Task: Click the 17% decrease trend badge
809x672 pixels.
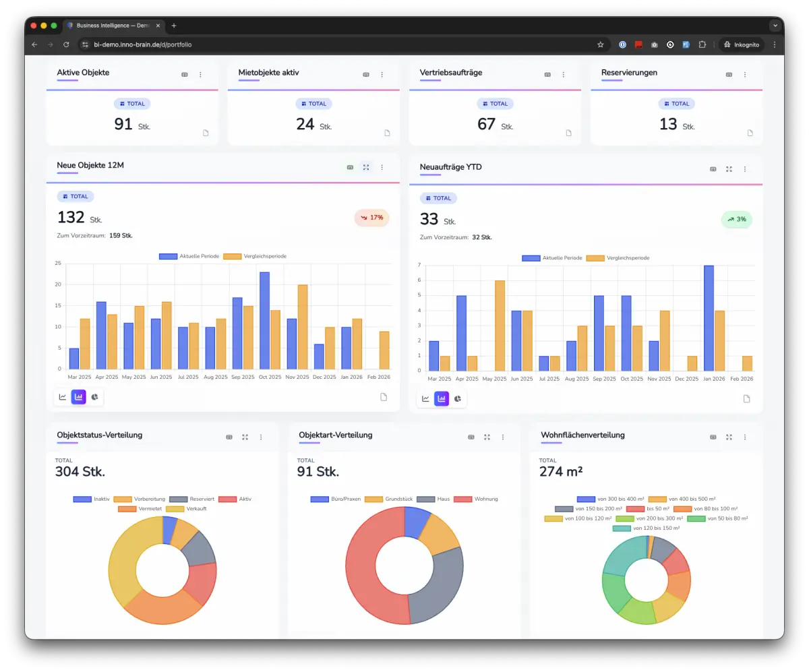Action: 371,218
